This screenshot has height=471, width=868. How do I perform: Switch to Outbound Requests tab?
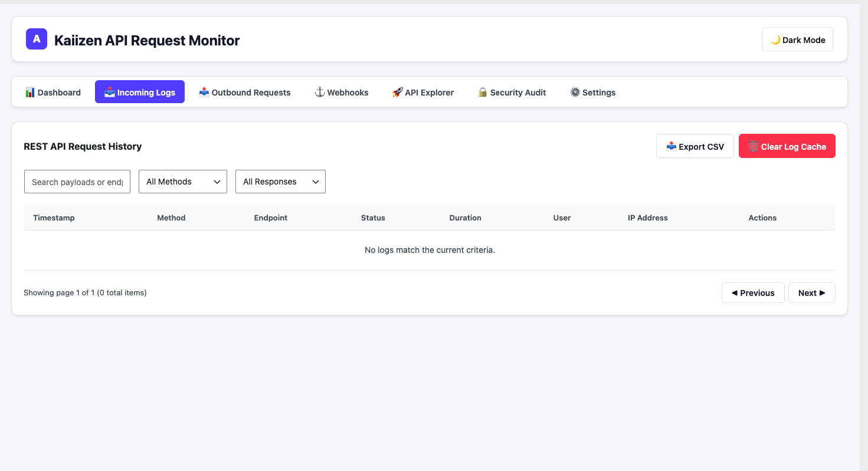coord(245,92)
